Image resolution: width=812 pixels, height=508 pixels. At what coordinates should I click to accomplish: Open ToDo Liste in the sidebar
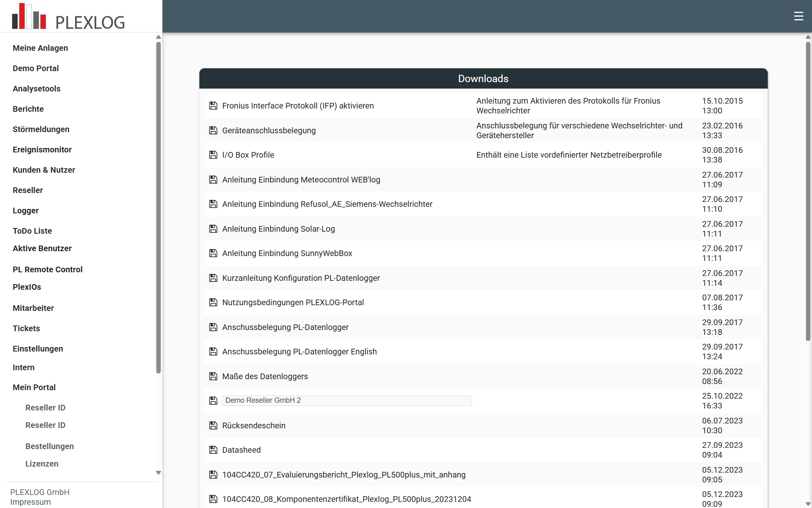(32, 231)
